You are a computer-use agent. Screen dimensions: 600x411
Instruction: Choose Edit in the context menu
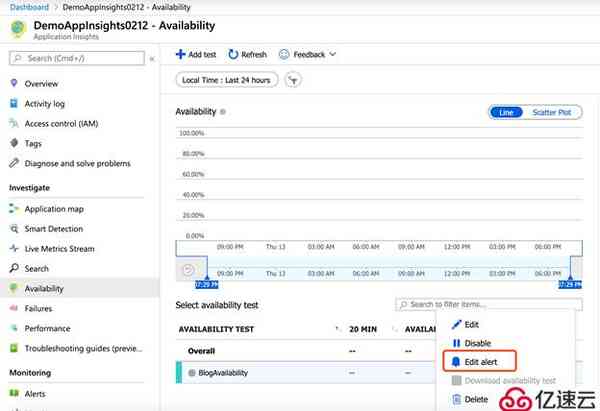[471, 325]
